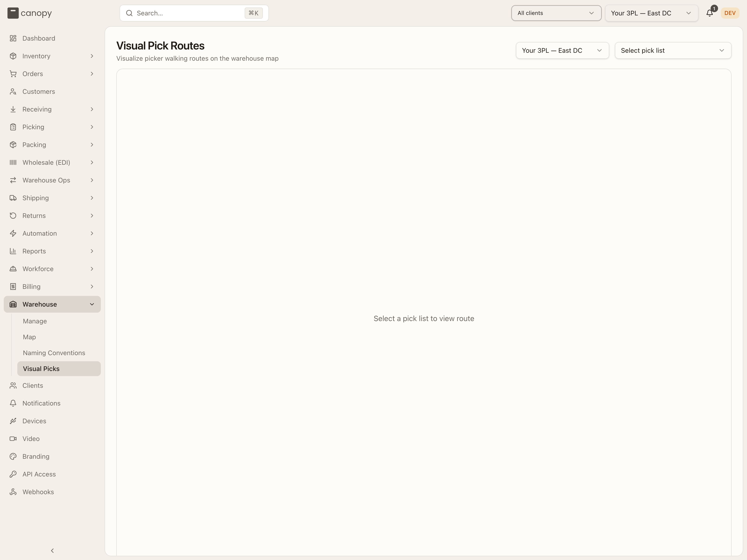Click the API Access key icon
Image resolution: width=747 pixels, height=560 pixels.
13,474
